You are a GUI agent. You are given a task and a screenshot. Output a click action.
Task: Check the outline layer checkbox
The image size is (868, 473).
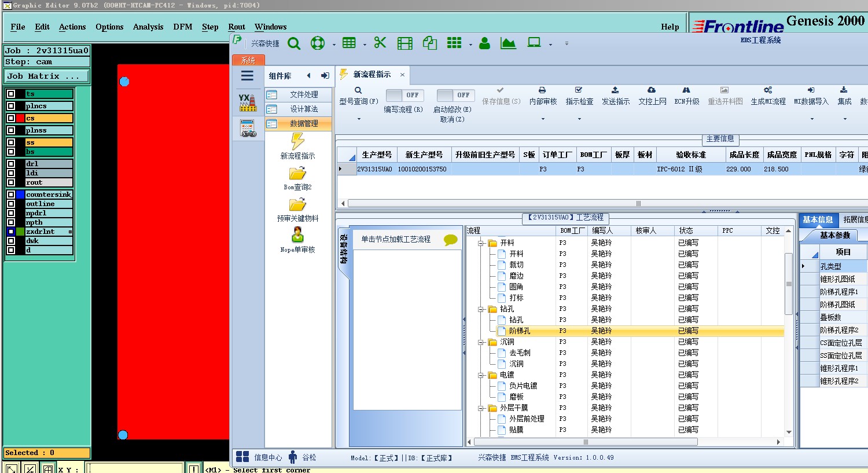11,204
